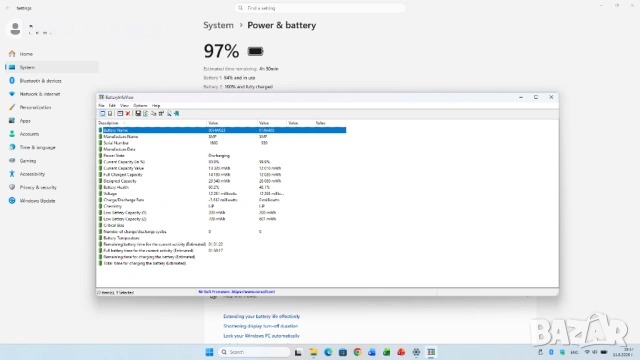The image size is (640, 360).
Task: Select Number of charge/discharge cycles row
Action: (x=222, y=231)
